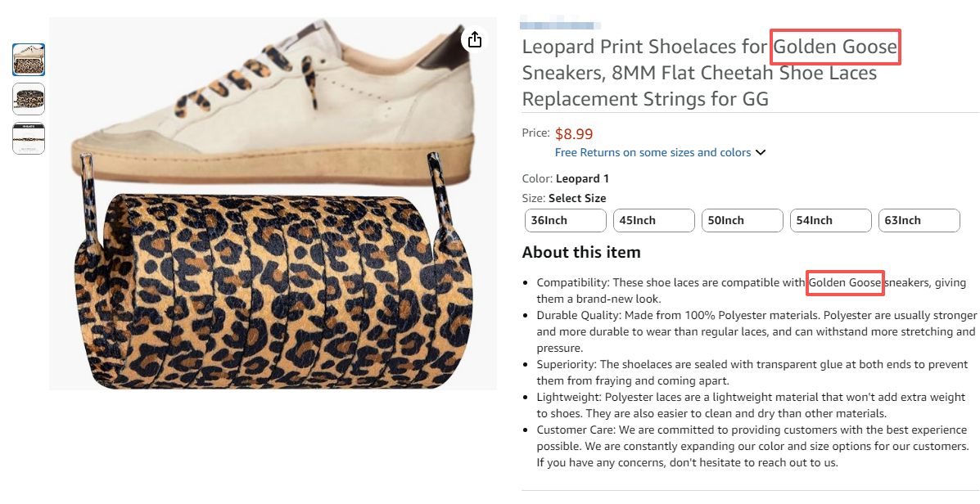Select the 63Inch size option
The width and height of the screenshot is (980, 504).
pyautogui.click(x=919, y=220)
